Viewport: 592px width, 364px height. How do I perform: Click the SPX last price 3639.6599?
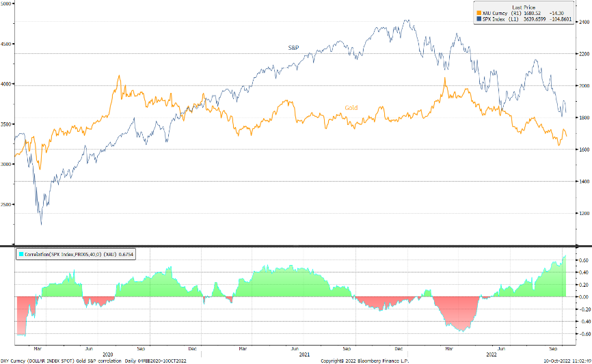tap(535, 19)
